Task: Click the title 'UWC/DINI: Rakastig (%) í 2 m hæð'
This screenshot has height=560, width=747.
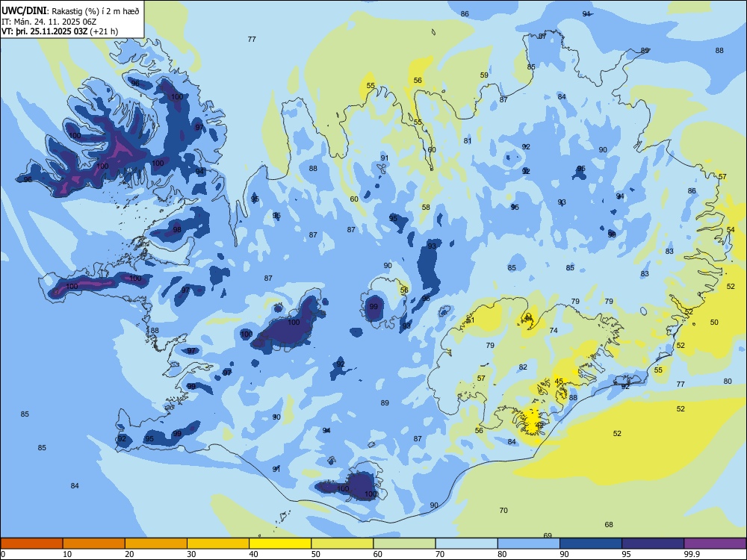Action: pyautogui.click(x=70, y=11)
